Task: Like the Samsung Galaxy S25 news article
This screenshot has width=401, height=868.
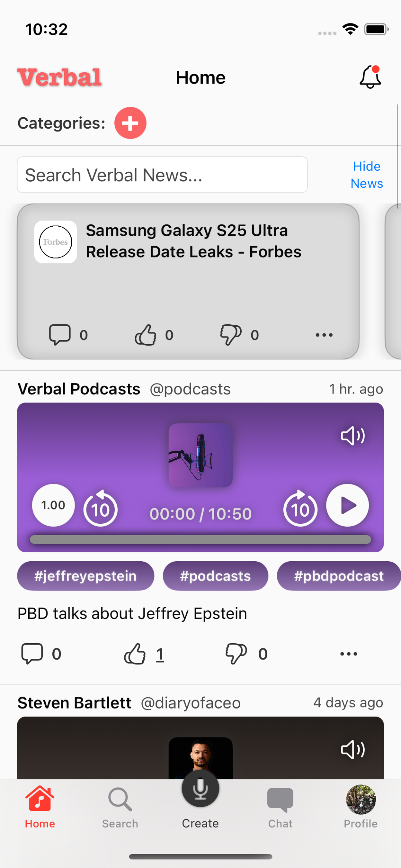Action: point(146,335)
